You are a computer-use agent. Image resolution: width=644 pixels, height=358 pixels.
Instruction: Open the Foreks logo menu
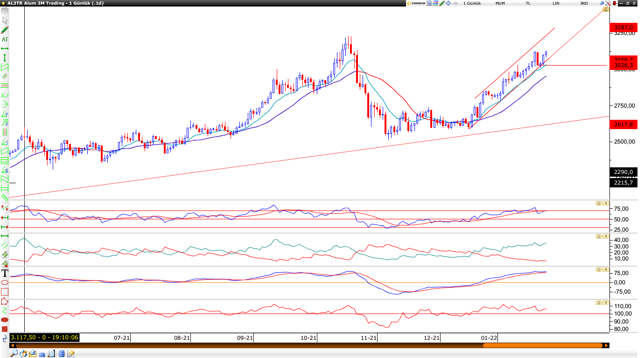point(416,3)
